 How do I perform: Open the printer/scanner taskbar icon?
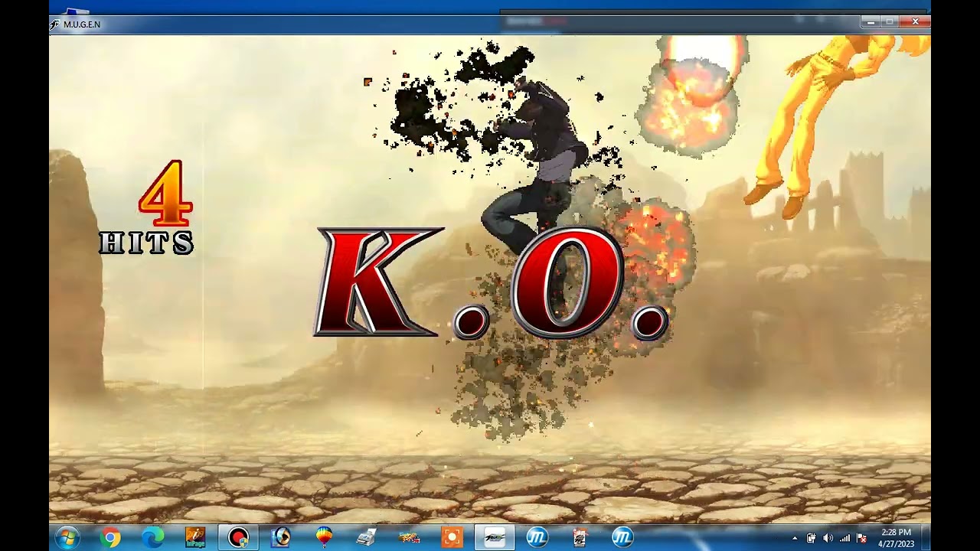click(367, 538)
